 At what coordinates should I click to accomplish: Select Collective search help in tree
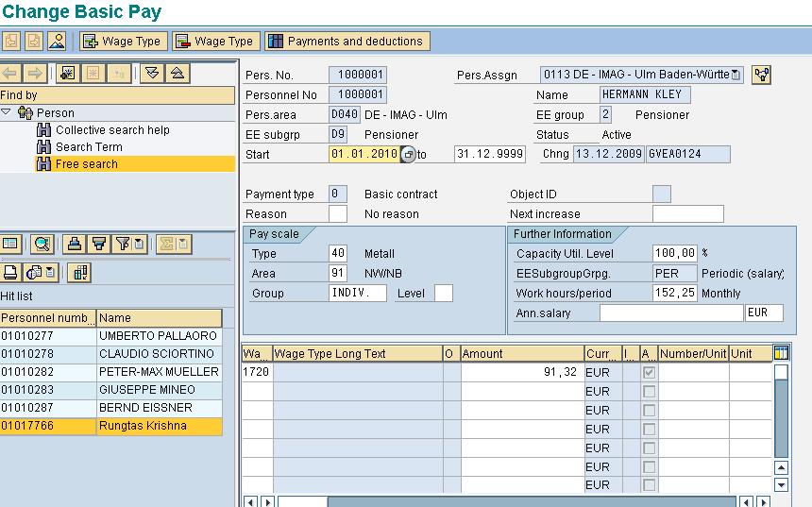(111, 130)
